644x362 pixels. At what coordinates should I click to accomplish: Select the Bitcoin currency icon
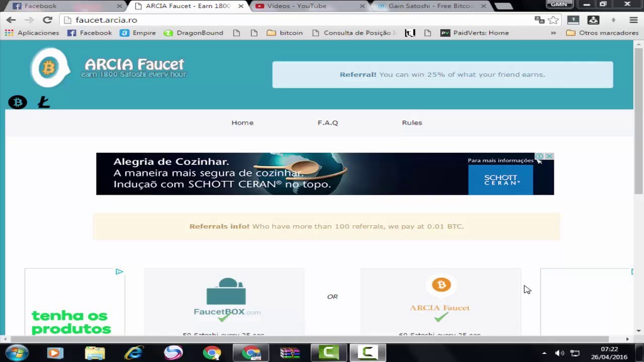(x=18, y=103)
